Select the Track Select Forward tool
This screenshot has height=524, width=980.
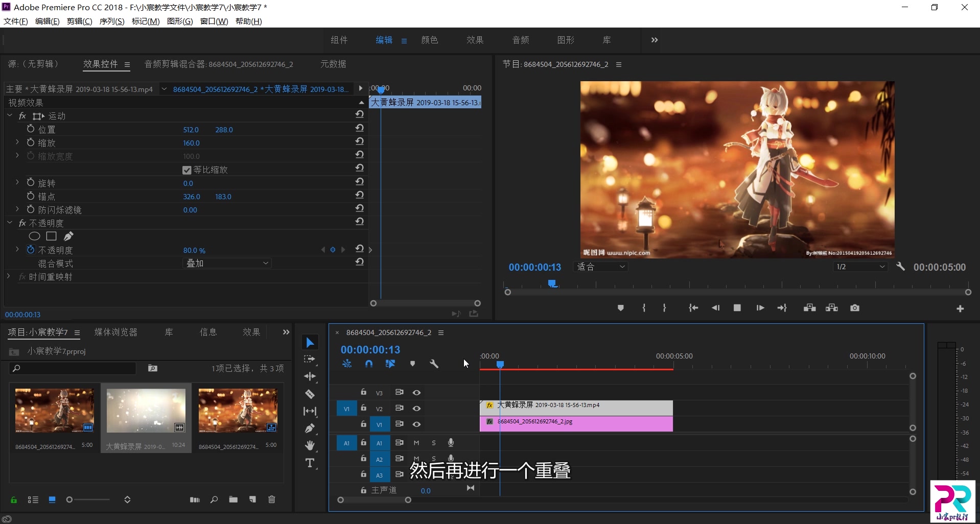point(310,360)
